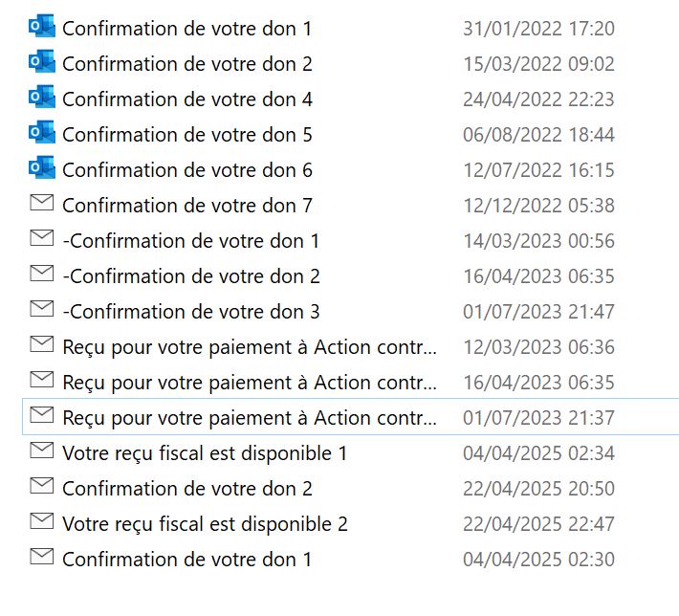Click the date 12/12/2022 05:38
Image resolution: width=679 pixels, height=616 pixels.
(x=538, y=206)
